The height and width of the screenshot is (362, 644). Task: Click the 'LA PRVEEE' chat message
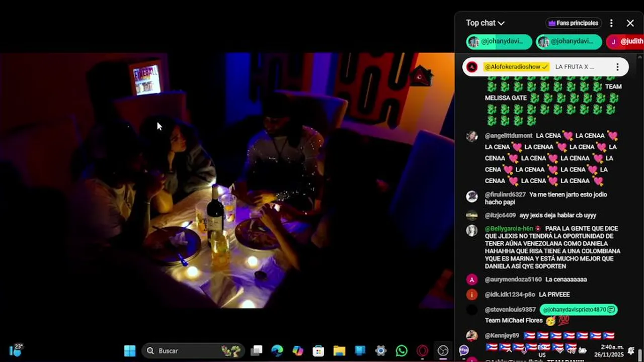[x=554, y=295]
